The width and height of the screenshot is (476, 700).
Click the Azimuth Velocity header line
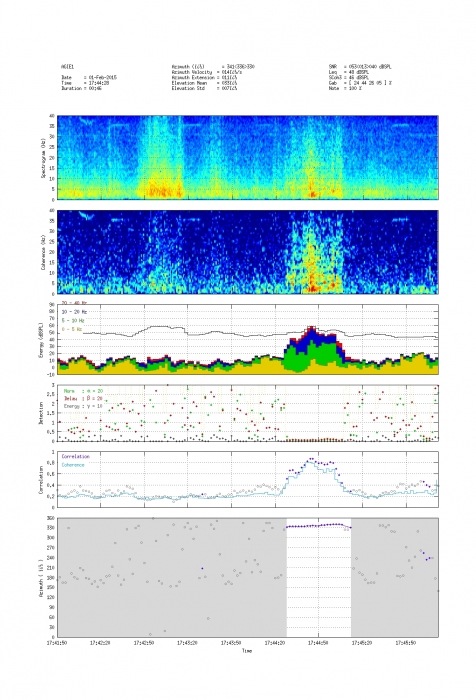click(x=207, y=72)
